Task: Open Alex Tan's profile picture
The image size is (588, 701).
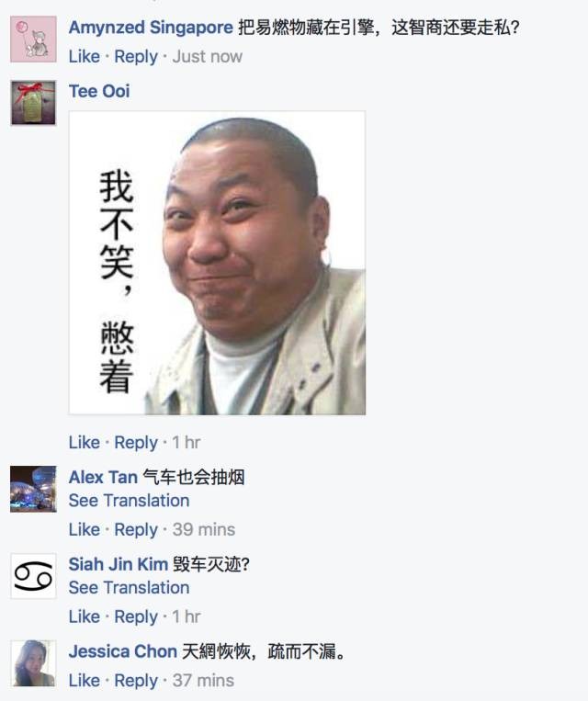Action: pos(34,489)
